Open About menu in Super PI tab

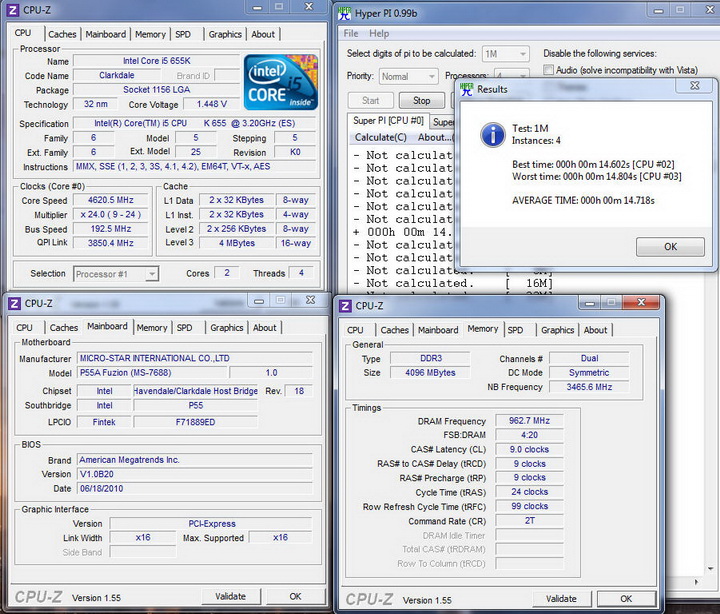click(435, 137)
